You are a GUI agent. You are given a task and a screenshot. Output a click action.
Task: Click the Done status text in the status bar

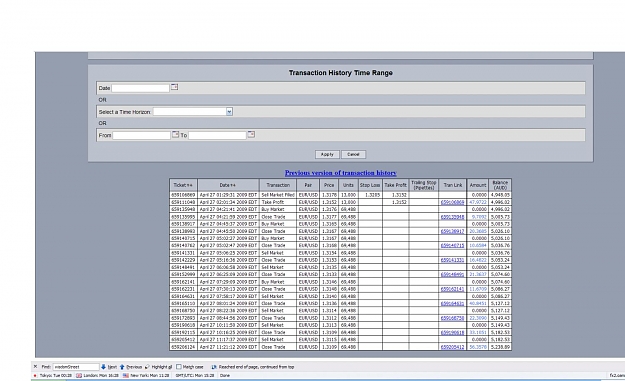[224, 375]
